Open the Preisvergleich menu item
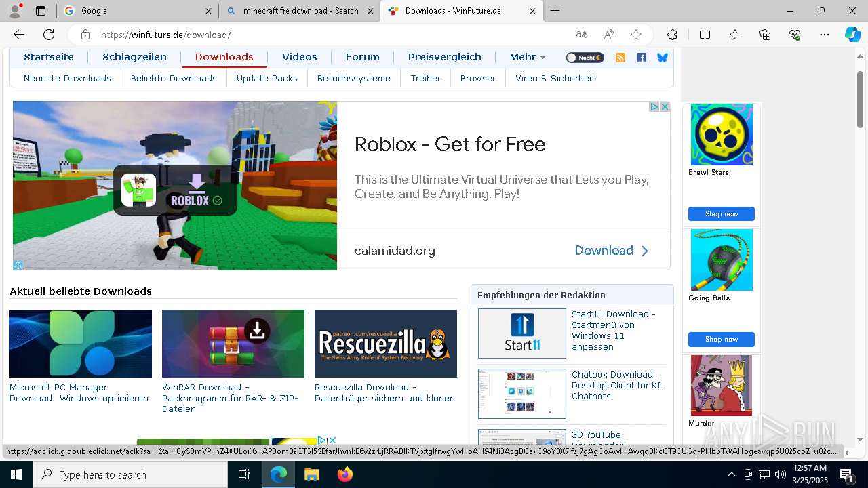868x488 pixels. coord(445,57)
